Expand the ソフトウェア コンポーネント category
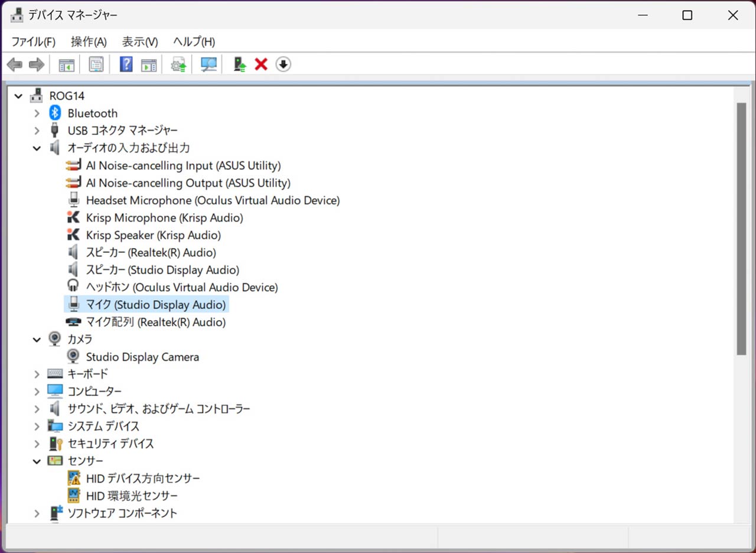Image resolution: width=756 pixels, height=553 pixels. 37,513
